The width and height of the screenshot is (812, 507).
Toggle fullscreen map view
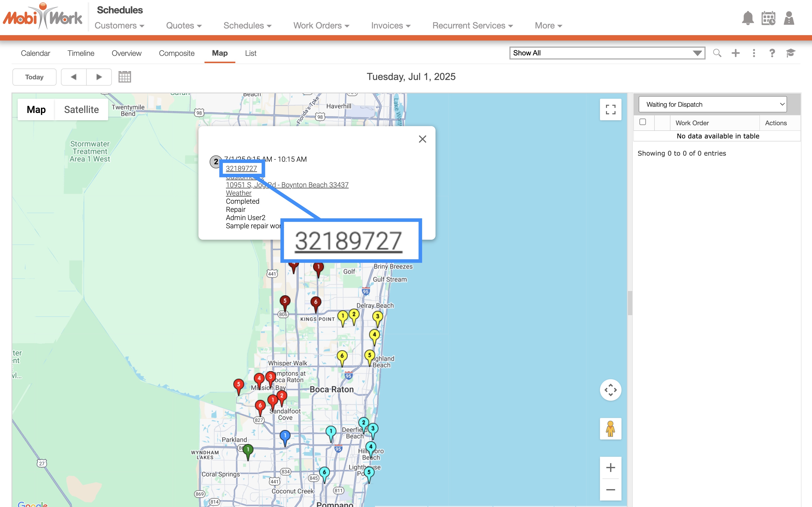[610, 109]
